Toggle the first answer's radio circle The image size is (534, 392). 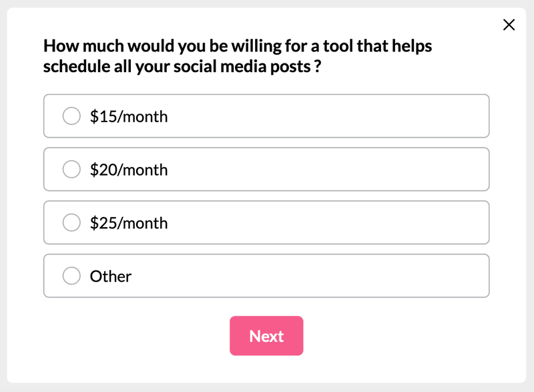(x=71, y=116)
